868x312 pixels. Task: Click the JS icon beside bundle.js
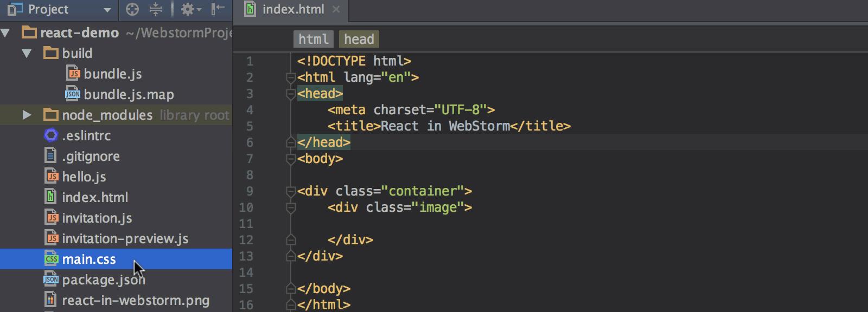tap(73, 73)
